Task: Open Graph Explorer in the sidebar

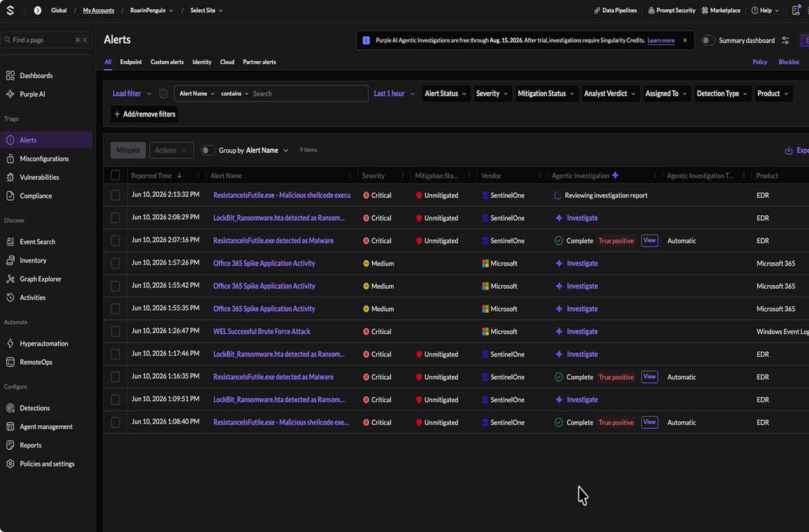Action: [x=40, y=279]
